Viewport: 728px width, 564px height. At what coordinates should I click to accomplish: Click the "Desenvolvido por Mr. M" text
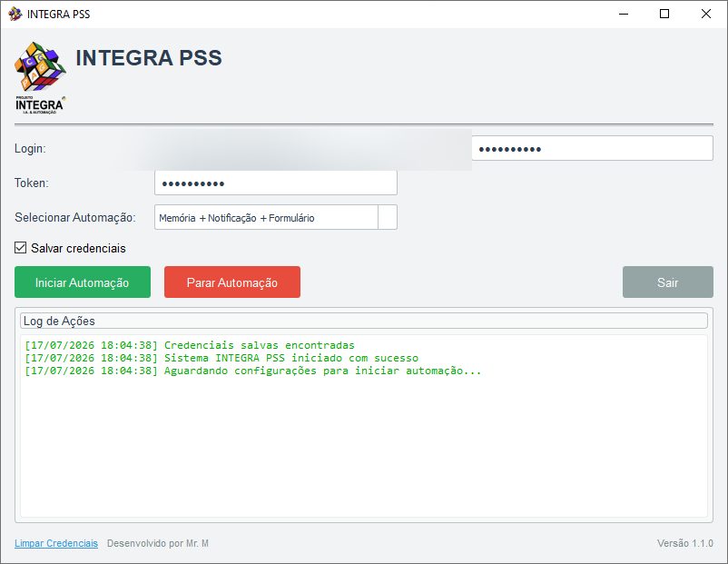pyautogui.click(x=157, y=543)
